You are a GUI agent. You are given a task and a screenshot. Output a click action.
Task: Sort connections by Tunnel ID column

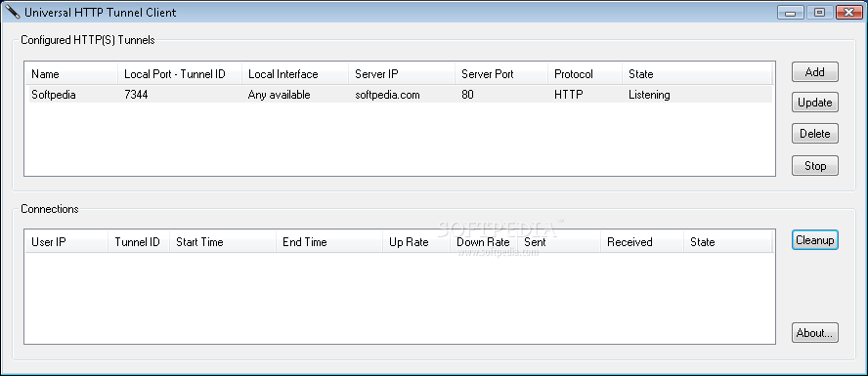139,242
